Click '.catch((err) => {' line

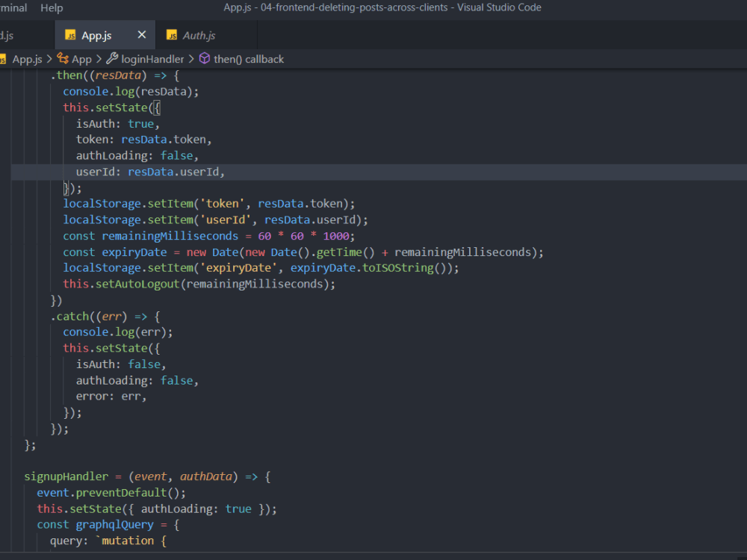point(105,317)
